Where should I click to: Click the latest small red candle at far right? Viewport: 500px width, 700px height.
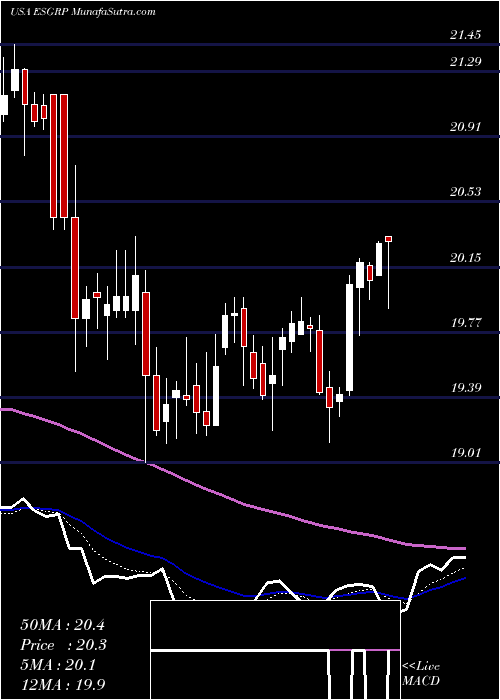(x=388, y=239)
